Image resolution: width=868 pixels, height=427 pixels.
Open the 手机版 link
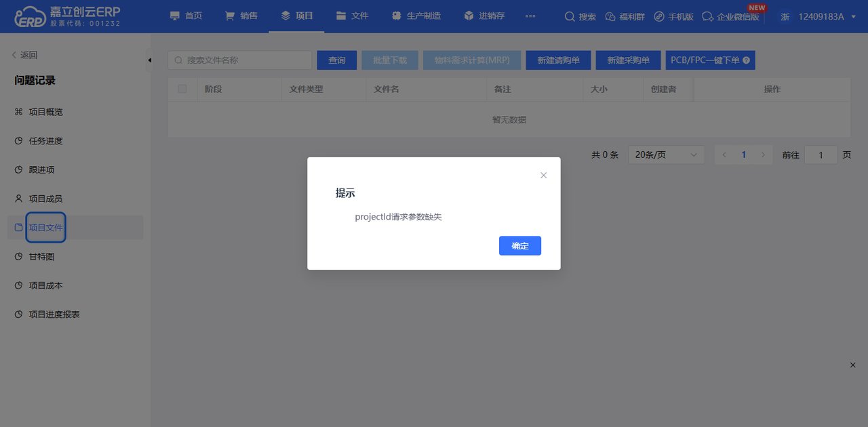tap(673, 16)
